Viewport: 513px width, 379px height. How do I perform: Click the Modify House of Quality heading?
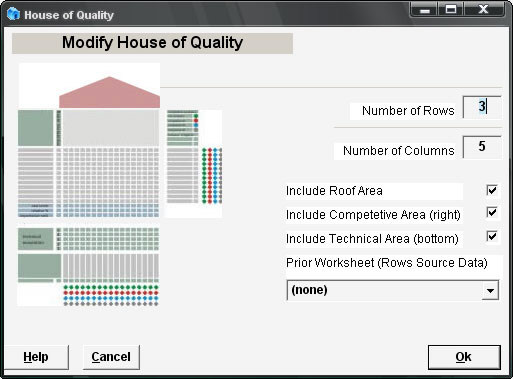pos(152,43)
